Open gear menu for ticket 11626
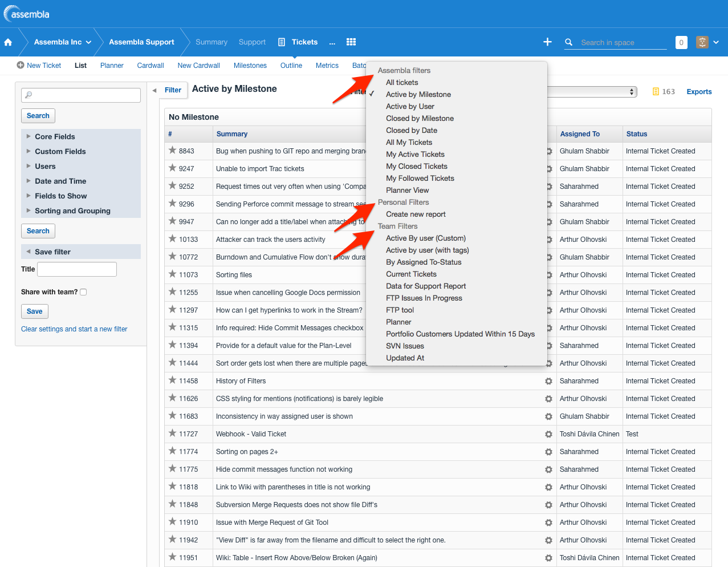 pos(548,399)
